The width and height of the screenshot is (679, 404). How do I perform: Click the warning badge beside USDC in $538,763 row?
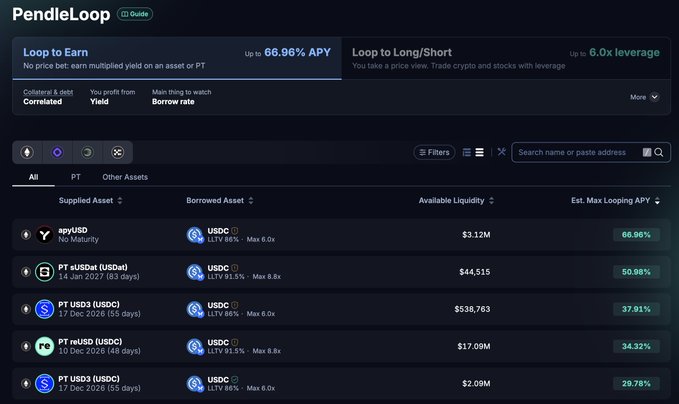tap(234, 305)
